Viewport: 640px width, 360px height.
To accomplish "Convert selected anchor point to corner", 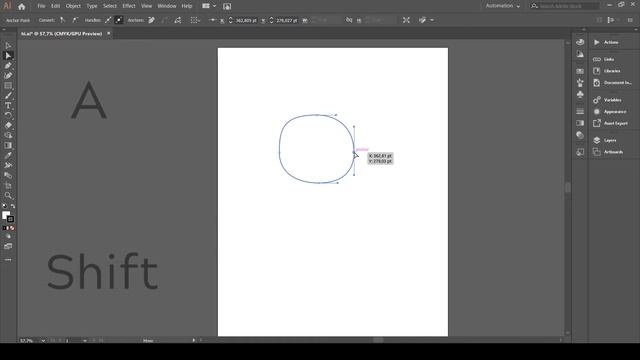I will [x=62, y=20].
